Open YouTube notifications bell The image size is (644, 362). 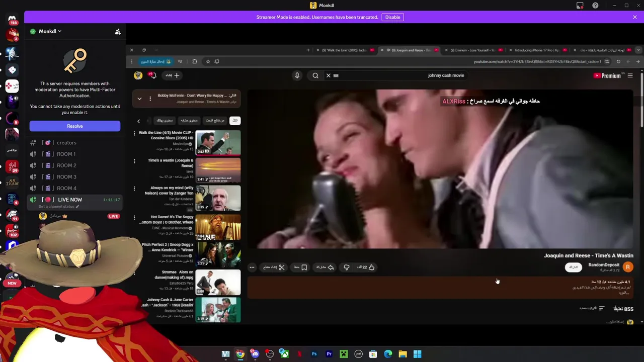coord(152,75)
